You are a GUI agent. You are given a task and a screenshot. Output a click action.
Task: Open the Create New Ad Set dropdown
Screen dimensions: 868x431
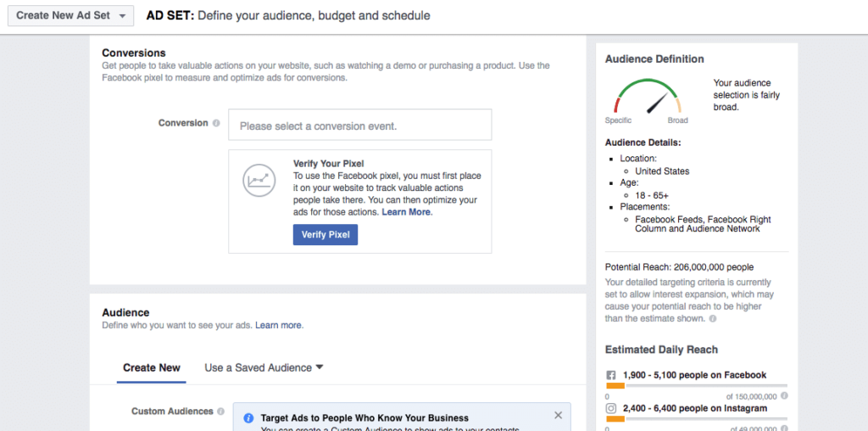pos(70,15)
